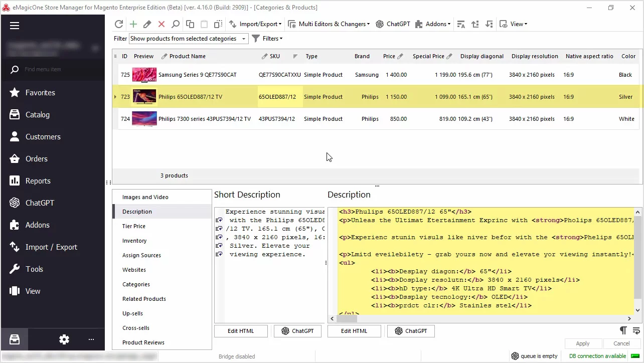Click the sort-by-text icon left of View
Image resolution: width=644 pixels, height=363 pixels.
click(x=461, y=24)
